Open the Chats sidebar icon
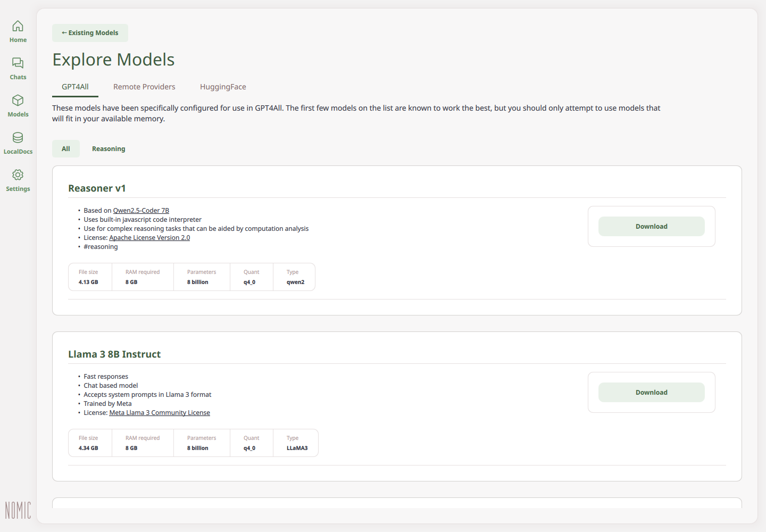Screen dimensions: 766x532 (18, 63)
